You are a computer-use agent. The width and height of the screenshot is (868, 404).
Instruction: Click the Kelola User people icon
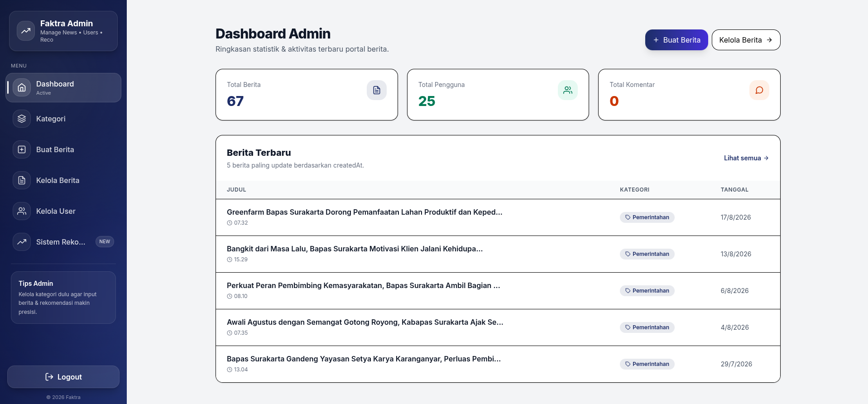coord(22,211)
